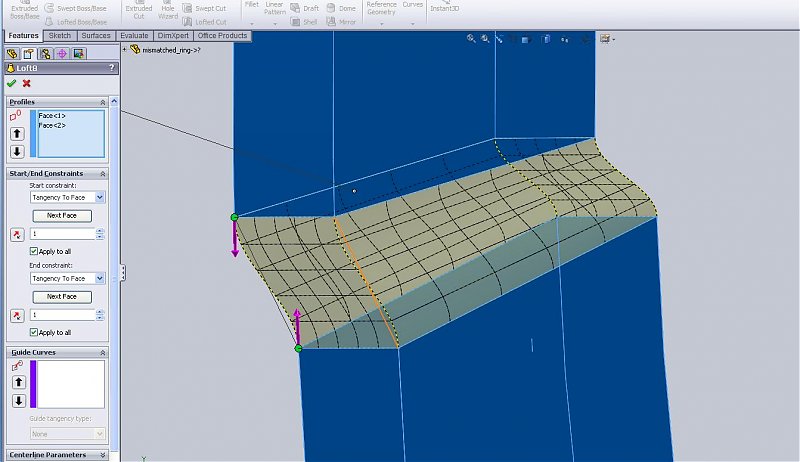
Task: Open the End constraint Tangency To Face dropdown
Action: click(99, 278)
